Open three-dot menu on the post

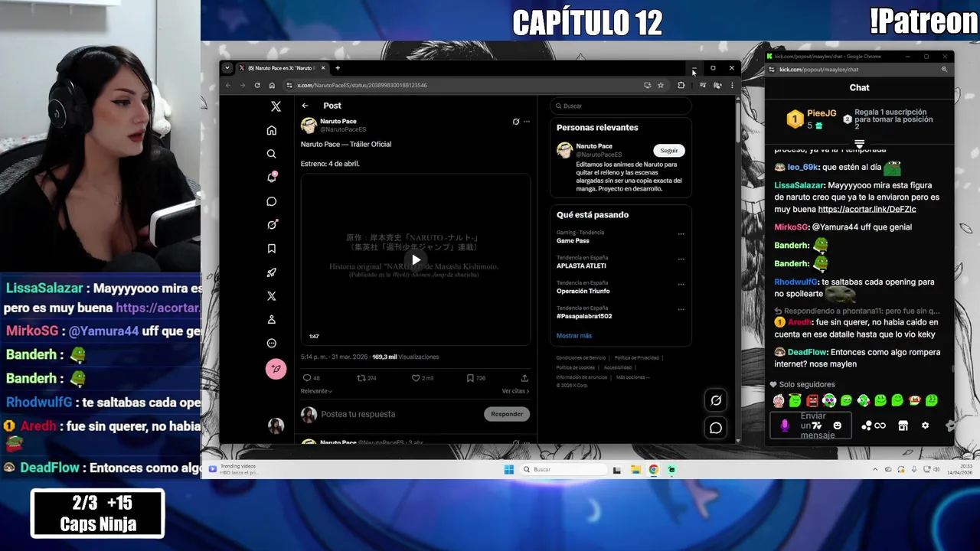[526, 122]
